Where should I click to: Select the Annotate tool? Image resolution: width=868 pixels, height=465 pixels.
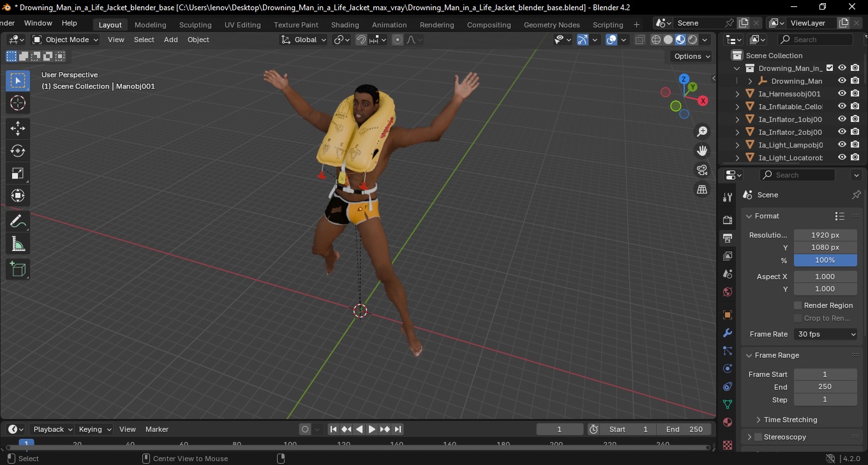18,222
